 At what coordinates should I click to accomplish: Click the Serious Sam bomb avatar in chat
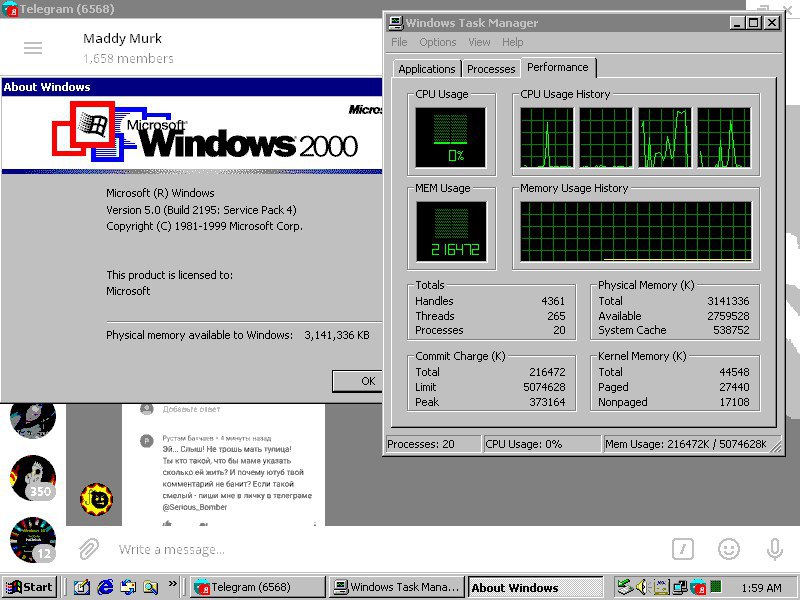click(x=96, y=499)
